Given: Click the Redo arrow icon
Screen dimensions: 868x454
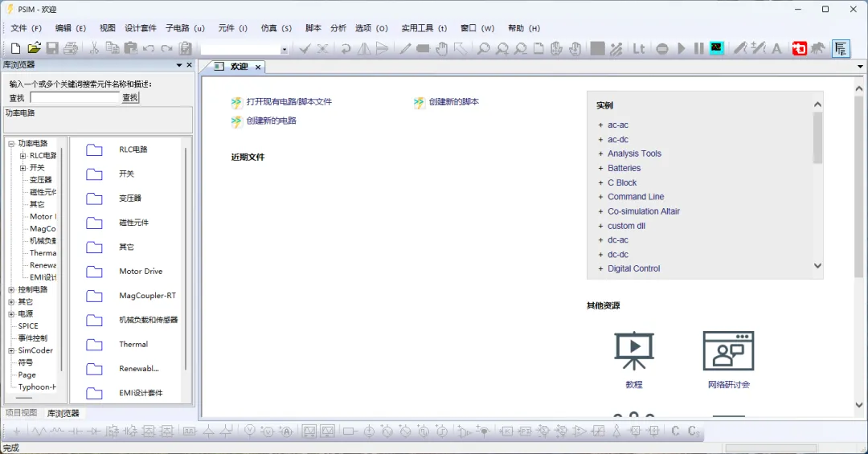Looking at the screenshot, I should 166,49.
